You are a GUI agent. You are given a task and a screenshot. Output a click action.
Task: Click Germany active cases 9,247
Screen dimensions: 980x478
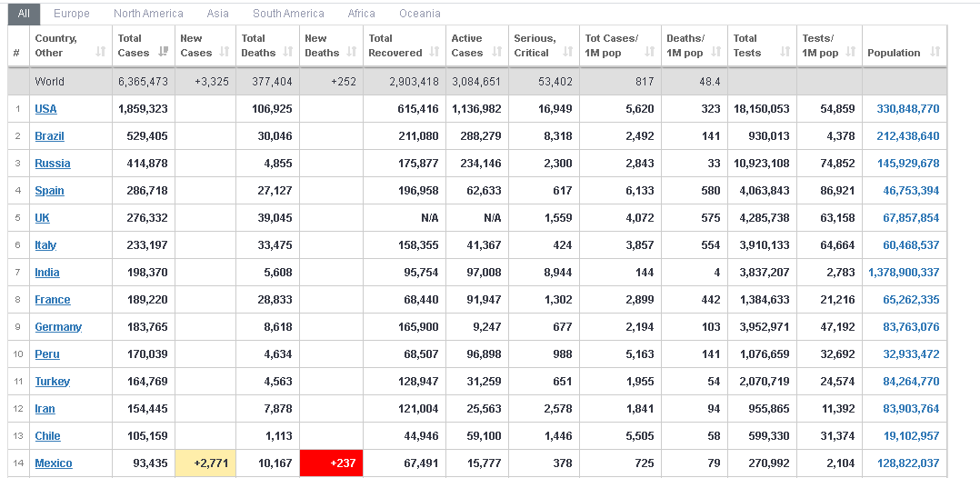(x=487, y=327)
